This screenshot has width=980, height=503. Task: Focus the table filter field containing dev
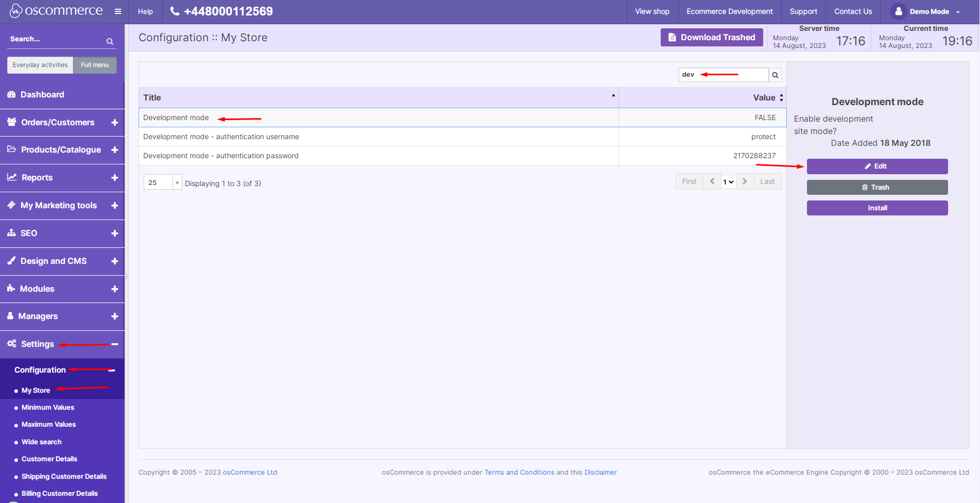[724, 75]
